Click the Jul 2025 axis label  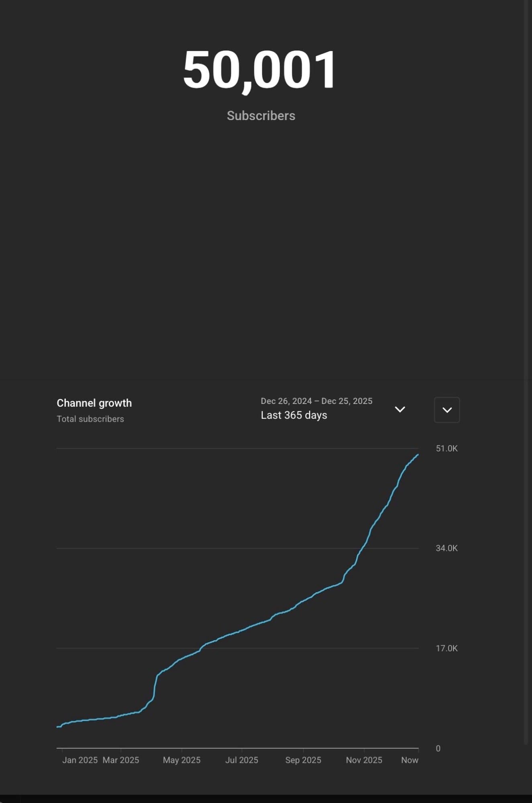click(x=242, y=760)
